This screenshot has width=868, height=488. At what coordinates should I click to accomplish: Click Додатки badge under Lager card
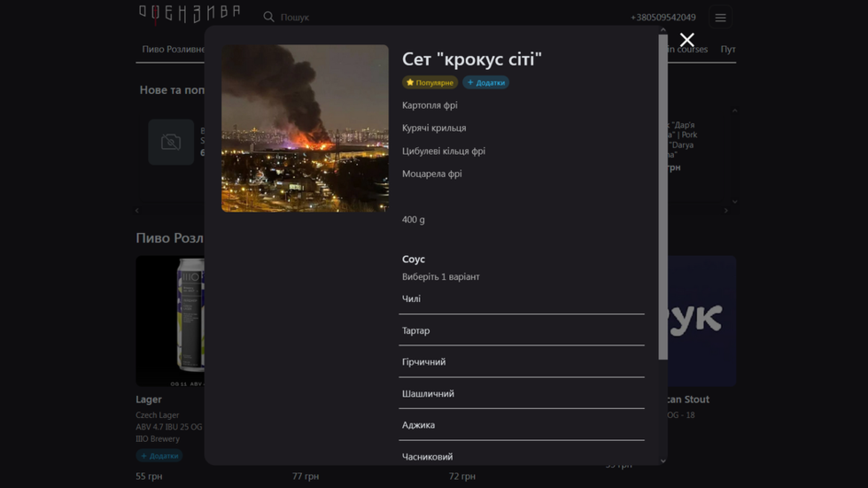(159, 456)
